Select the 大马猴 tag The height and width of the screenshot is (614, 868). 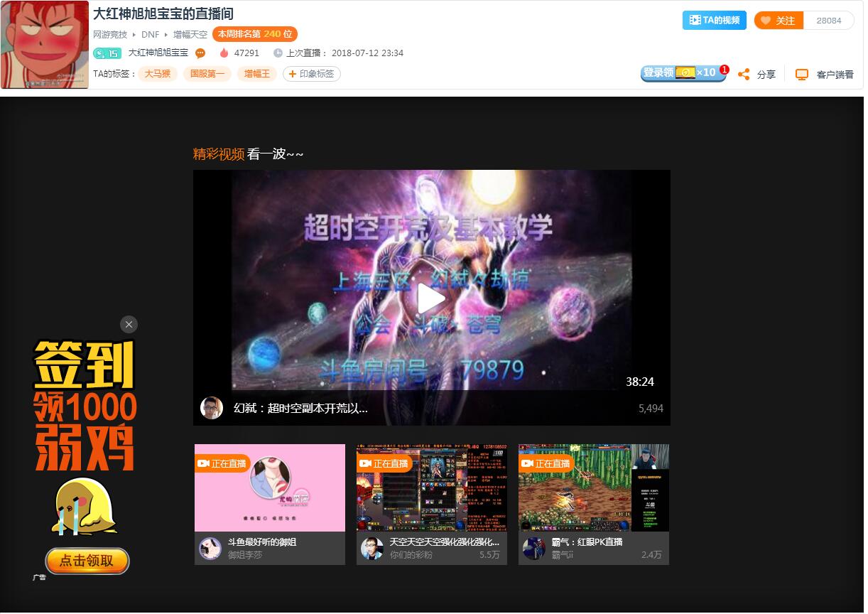point(158,74)
